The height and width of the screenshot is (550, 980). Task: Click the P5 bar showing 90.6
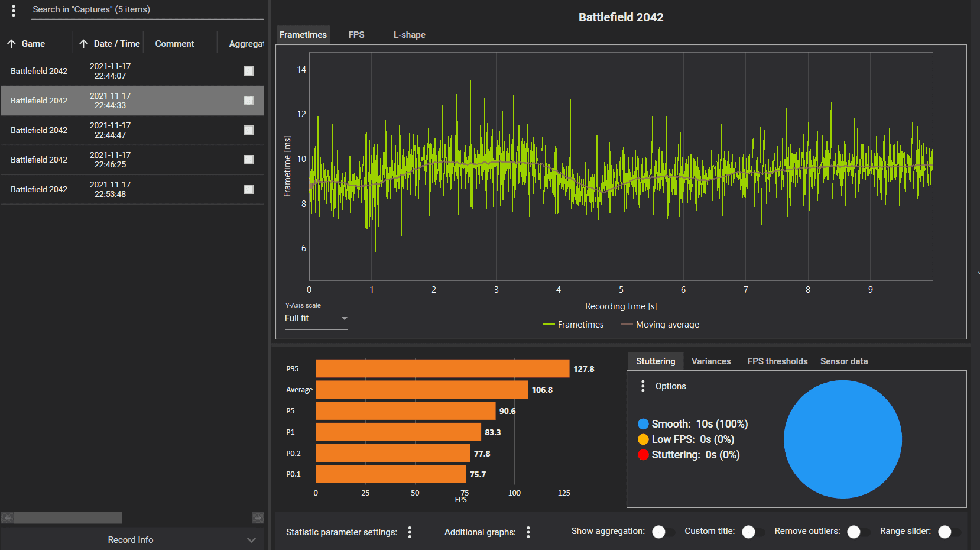(x=405, y=411)
